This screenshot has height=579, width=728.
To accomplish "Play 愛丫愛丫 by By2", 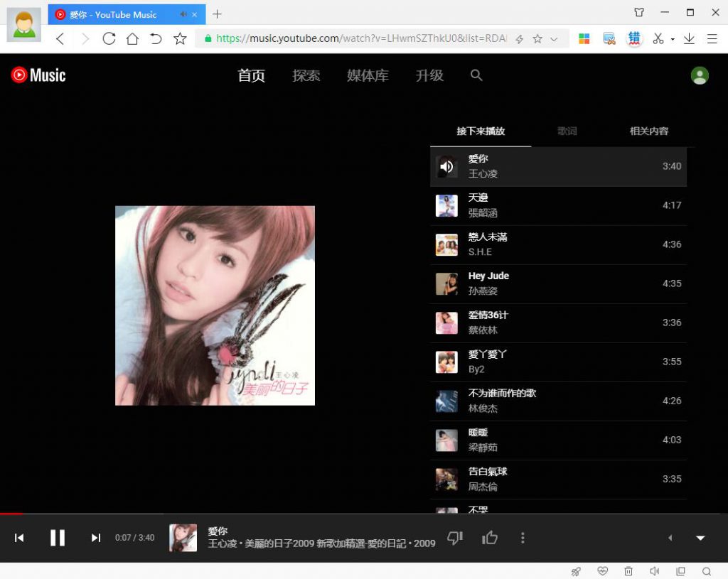I will pyautogui.click(x=558, y=362).
